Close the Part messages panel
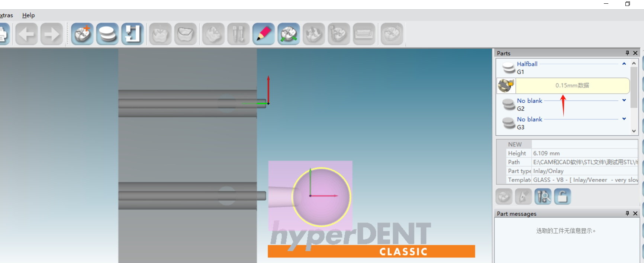This screenshot has height=263, width=644. [x=635, y=214]
